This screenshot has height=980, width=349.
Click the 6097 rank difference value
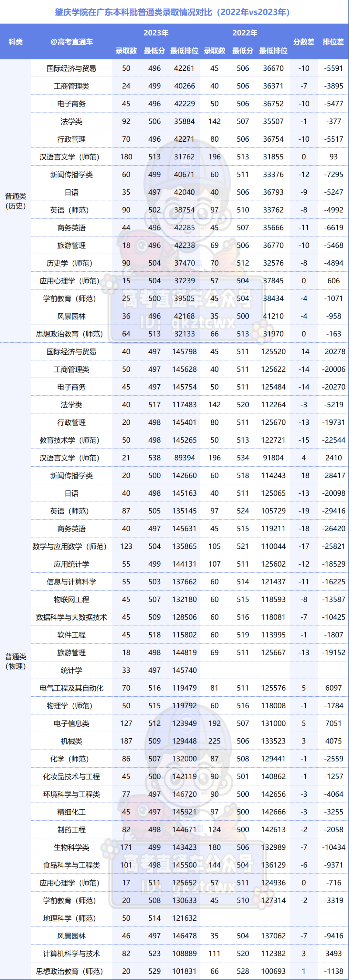(333, 688)
